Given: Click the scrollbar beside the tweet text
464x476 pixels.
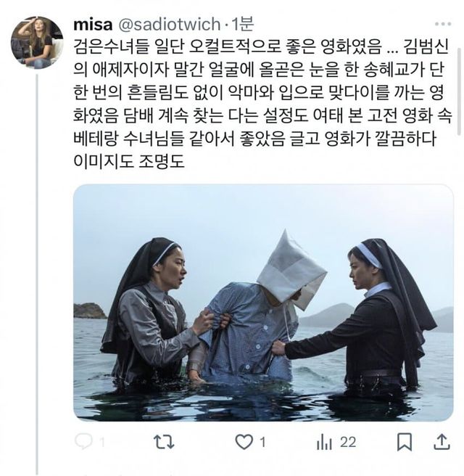Looking at the screenshot, I should 460,91.
